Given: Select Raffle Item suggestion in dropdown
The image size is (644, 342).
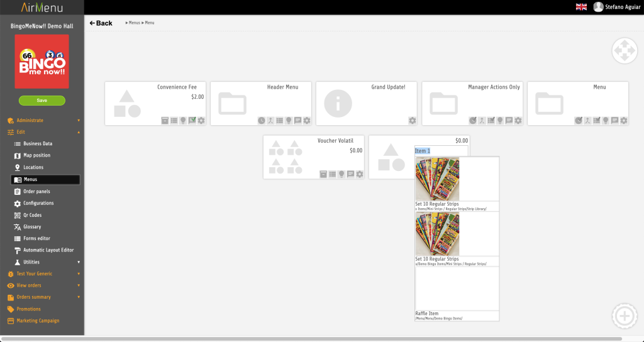Looking at the screenshot, I should pos(457,294).
